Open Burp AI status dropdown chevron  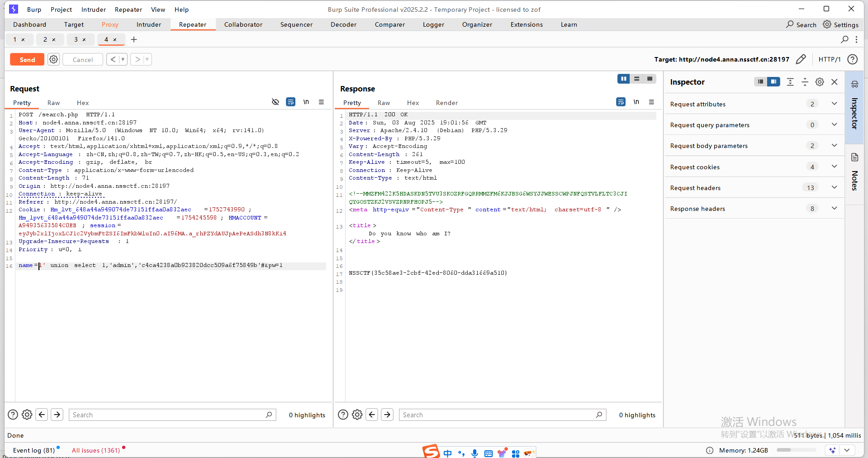(x=847, y=450)
